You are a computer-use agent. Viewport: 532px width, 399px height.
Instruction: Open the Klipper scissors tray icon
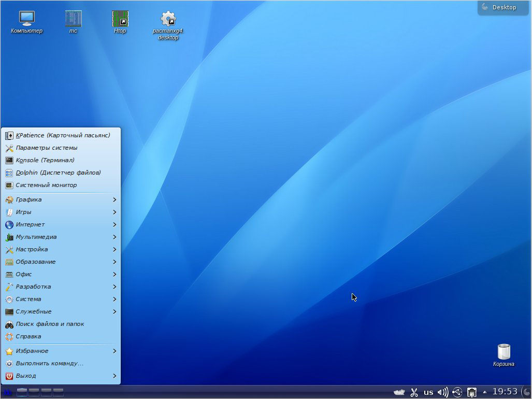point(414,393)
